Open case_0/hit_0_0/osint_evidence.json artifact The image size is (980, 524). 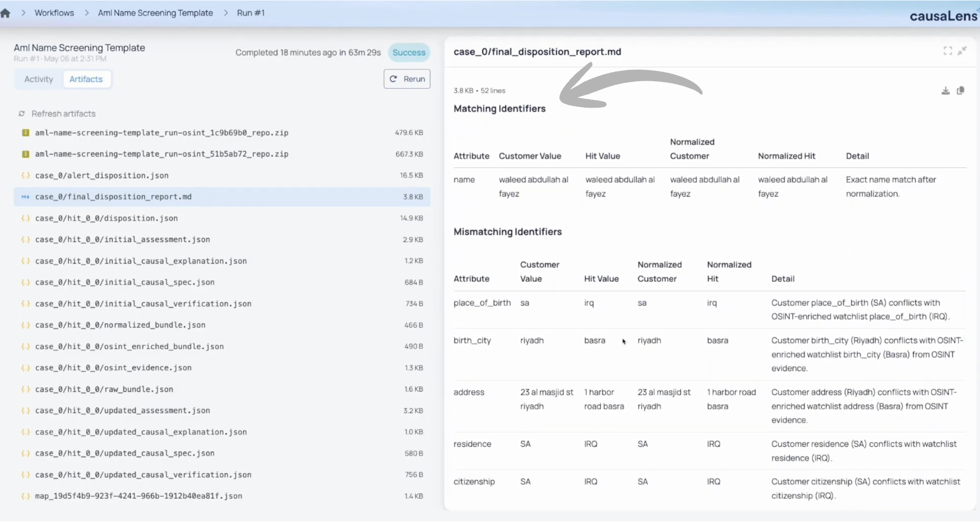pos(222,368)
